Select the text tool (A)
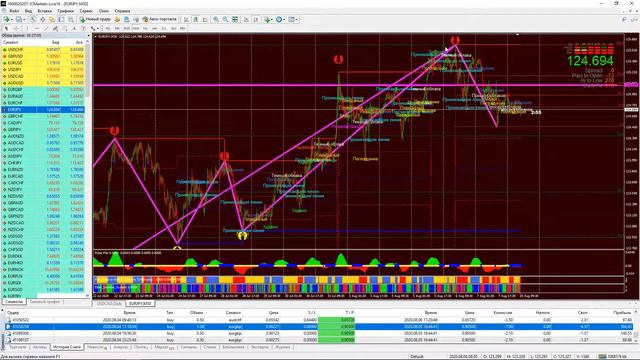 74,29
